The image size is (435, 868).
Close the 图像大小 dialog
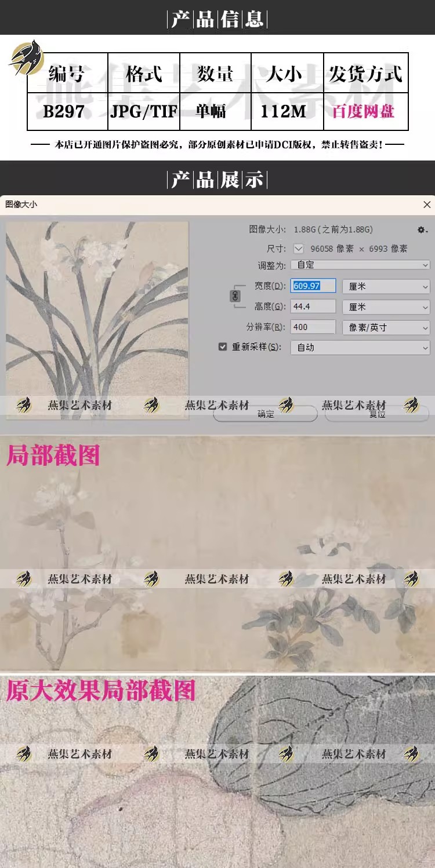point(427,205)
